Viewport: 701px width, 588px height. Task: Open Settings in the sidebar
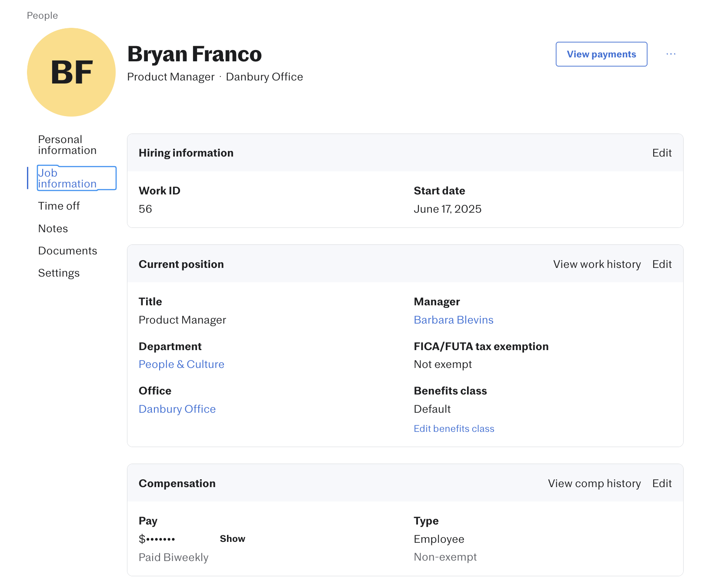click(x=59, y=273)
